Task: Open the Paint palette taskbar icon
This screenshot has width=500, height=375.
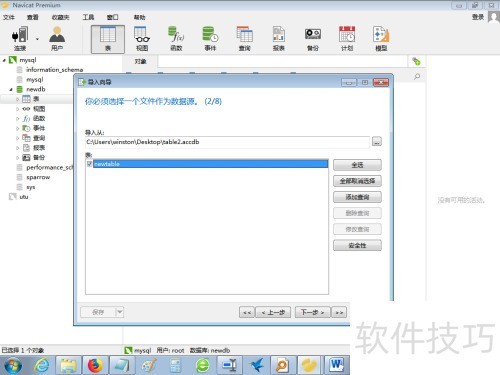Action: (149, 365)
